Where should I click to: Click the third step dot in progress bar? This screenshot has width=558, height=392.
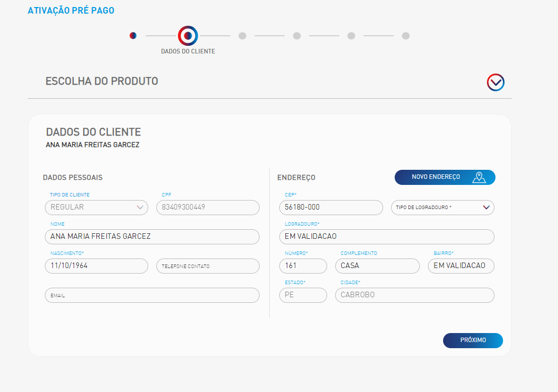click(x=242, y=36)
